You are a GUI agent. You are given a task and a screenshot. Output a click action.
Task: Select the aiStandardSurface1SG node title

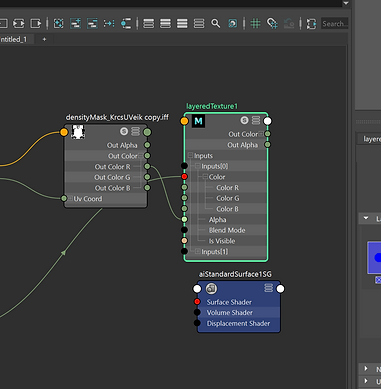(235, 274)
